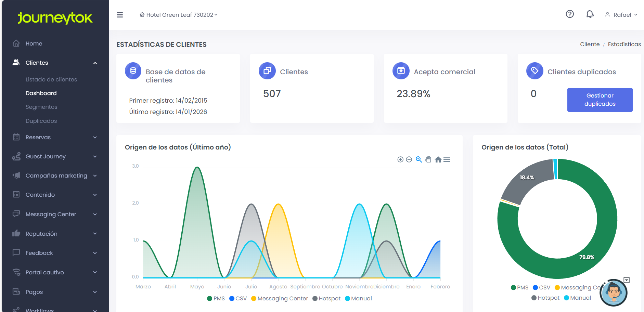
Task: Click the Clientes duplicados tag icon
Action: [535, 71]
